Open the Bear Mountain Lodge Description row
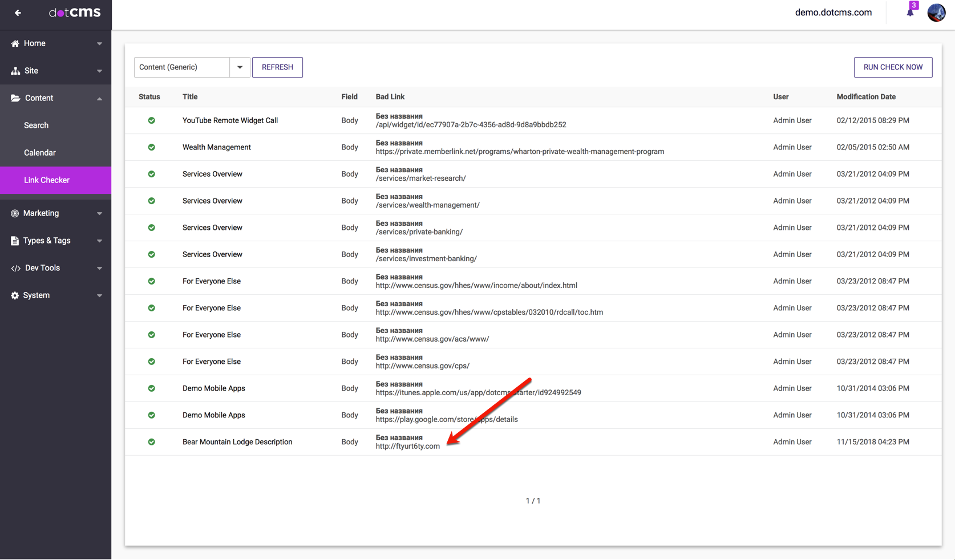The image size is (955, 560). point(237,442)
